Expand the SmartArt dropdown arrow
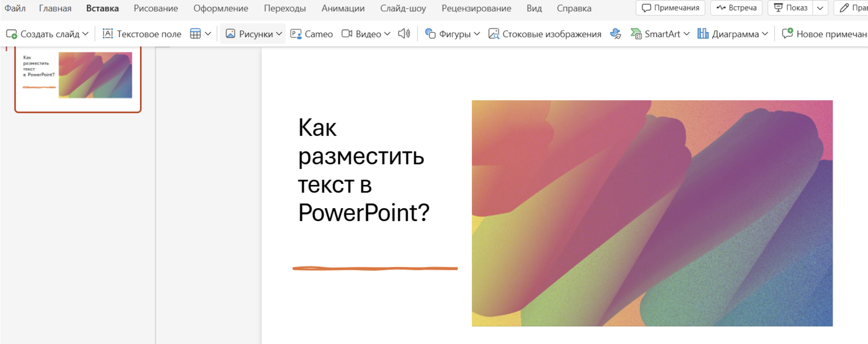Viewport: 868px width, 344px height. pos(686,34)
